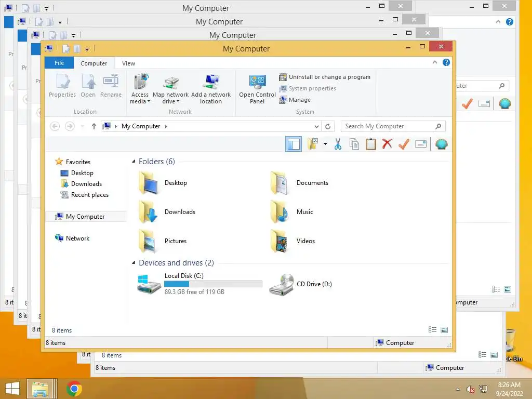Viewport: 532px width, 399px height.
Task: Refresh the My Computer view
Action: [328, 126]
